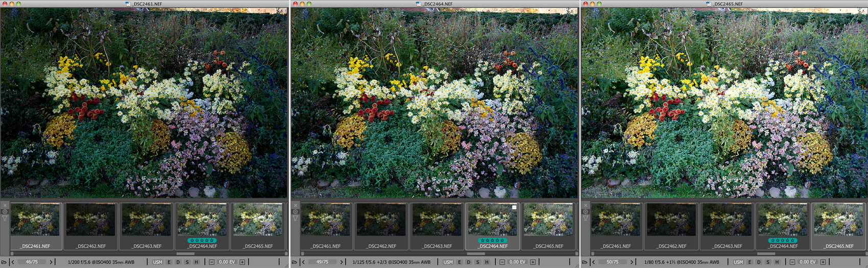Click five-star rating badge in _DSC2461.NEF window
Viewport: 868px width, 268px height.
[x=202, y=240]
